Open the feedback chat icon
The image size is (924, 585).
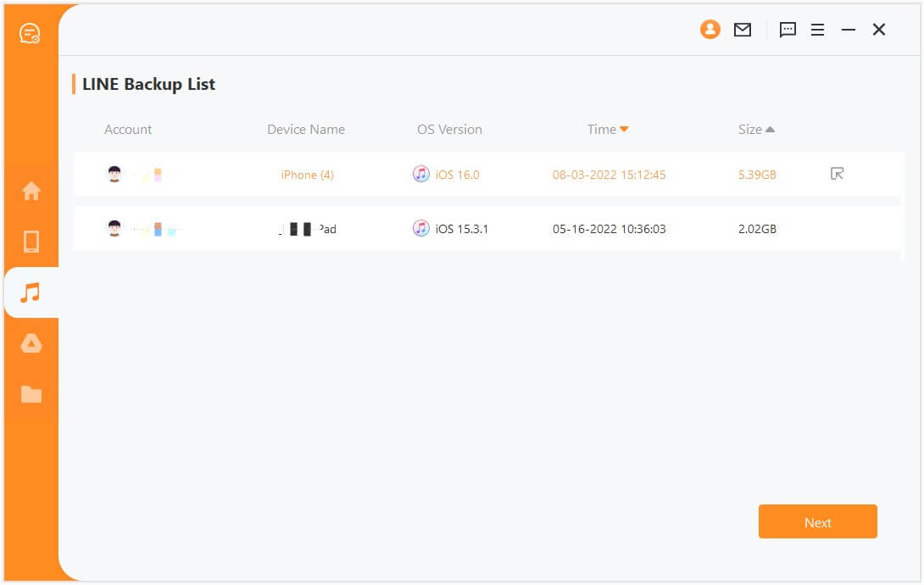click(x=788, y=30)
